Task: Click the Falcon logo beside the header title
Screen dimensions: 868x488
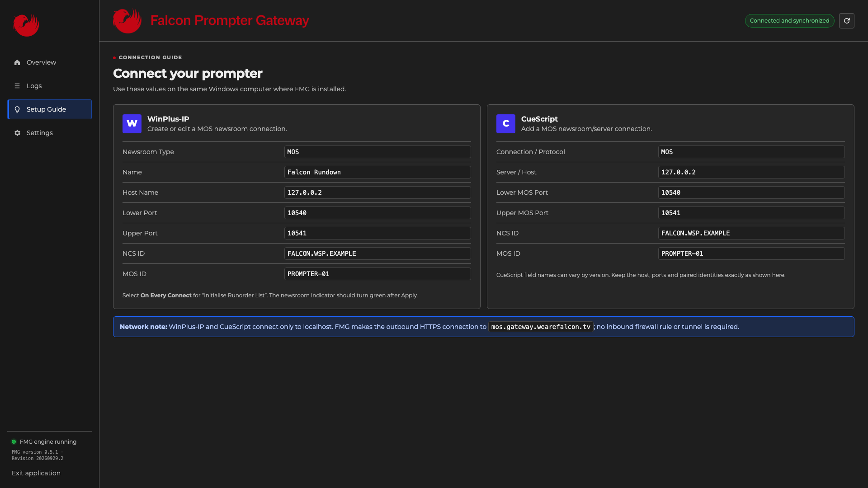Action: tap(127, 21)
